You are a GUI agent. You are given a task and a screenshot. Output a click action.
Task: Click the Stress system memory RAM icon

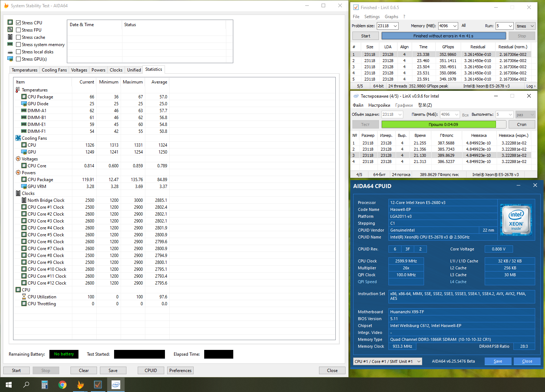tap(10, 44)
